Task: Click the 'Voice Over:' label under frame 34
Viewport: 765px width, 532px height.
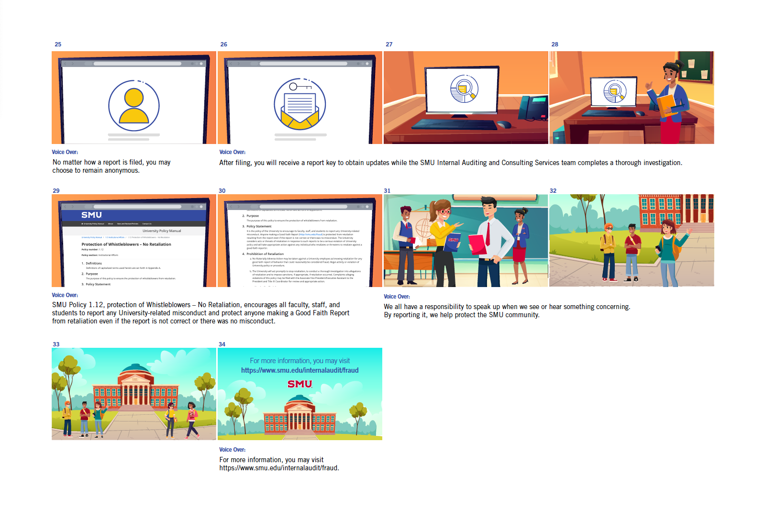Action: [233, 450]
